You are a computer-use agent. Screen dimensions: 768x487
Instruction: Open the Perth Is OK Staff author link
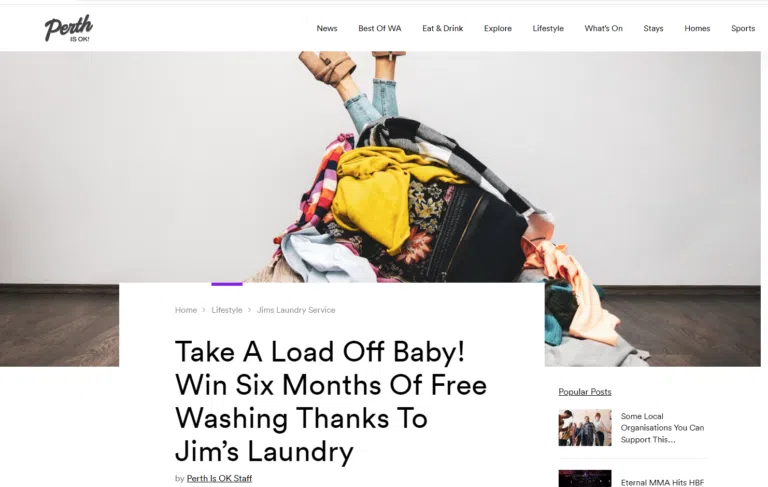pyautogui.click(x=219, y=478)
